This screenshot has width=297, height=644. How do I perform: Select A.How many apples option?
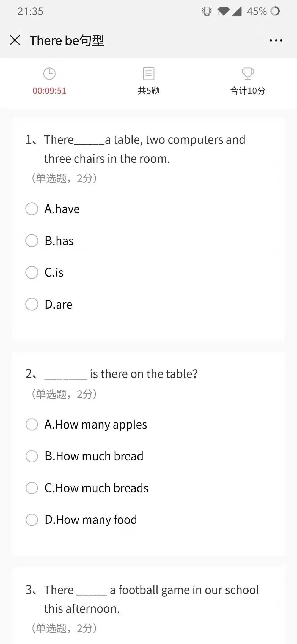pos(32,424)
